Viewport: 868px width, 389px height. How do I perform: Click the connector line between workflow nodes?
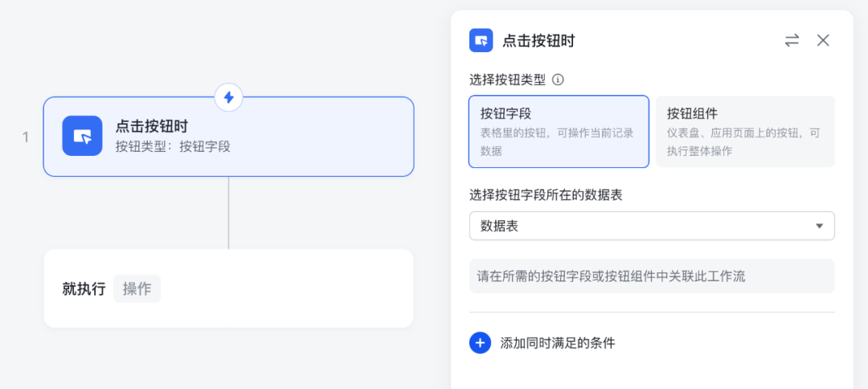[x=228, y=212]
